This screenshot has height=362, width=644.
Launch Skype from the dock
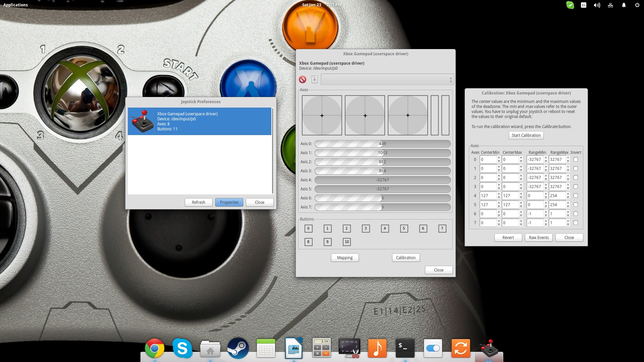click(182, 348)
